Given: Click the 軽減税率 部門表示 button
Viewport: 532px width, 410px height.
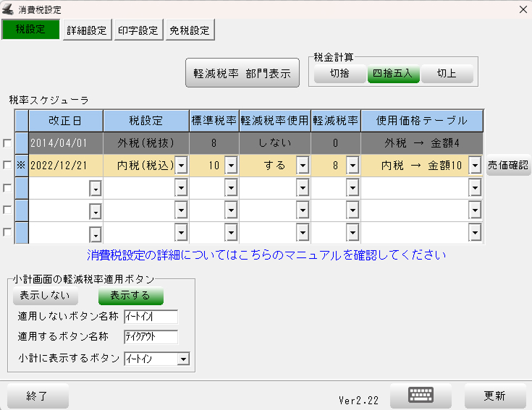Looking at the screenshot, I should pyautogui.click(x=242, y=73).
